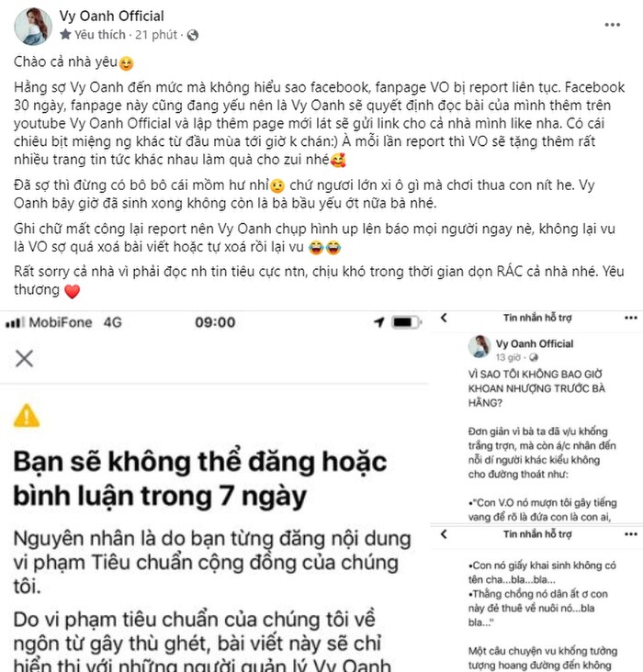Go back using upper Tin nhắn hỗ trợ arrow
This screenshot has height=672, width=643.
pos(444,318)
